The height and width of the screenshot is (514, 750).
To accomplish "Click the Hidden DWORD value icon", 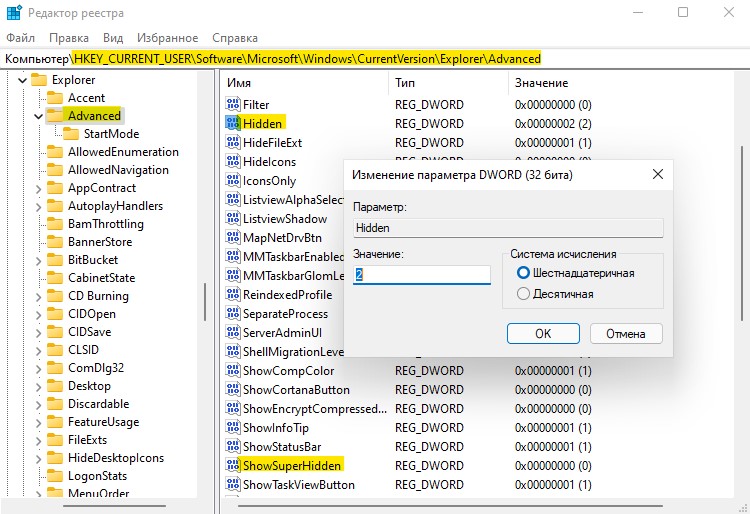I will click(x=233, y=123).
